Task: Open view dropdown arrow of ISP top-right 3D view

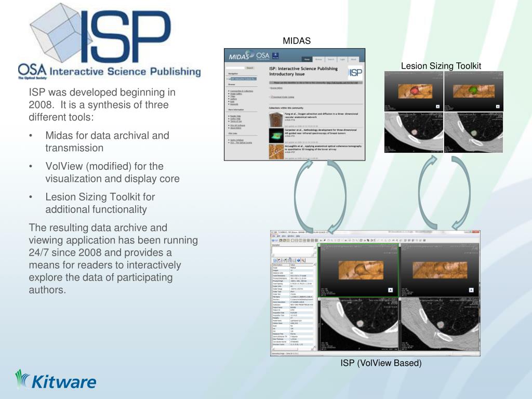Action: [400, 245]
